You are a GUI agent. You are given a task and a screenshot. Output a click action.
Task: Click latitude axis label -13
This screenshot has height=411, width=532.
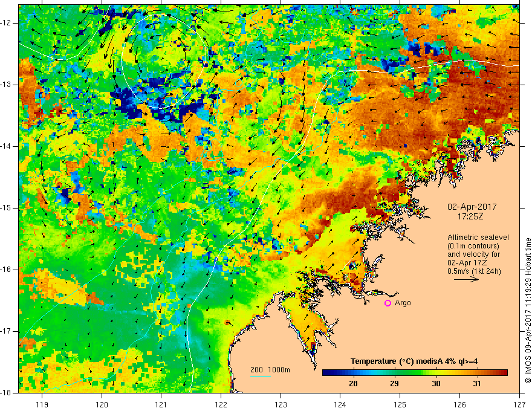click(7, 85)
